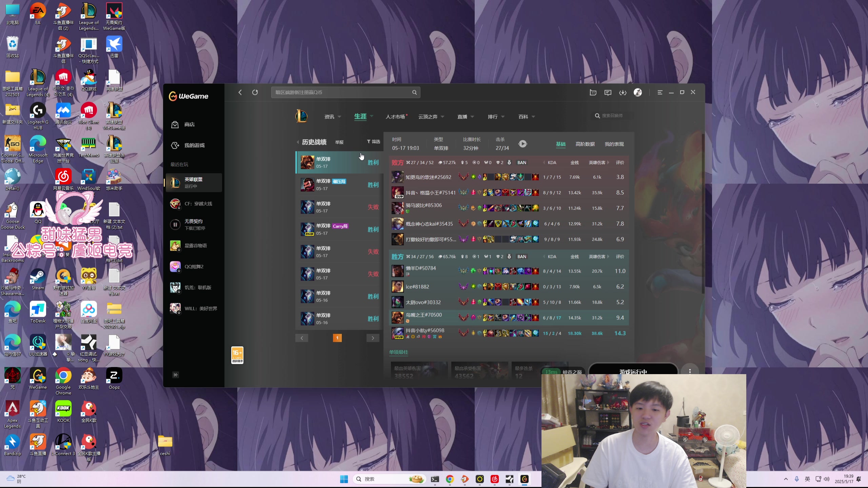
Task: Open the WeGame download manager icon
Action: (623, 92)
